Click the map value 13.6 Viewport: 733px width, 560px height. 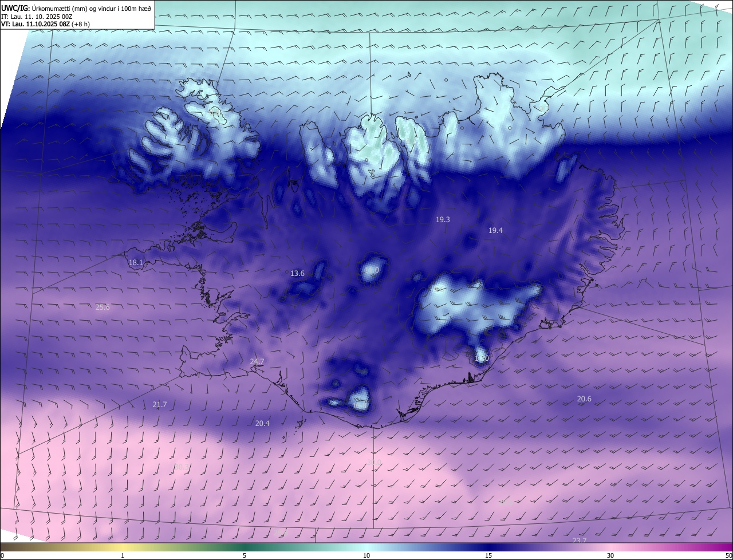(x=297, y=273)
